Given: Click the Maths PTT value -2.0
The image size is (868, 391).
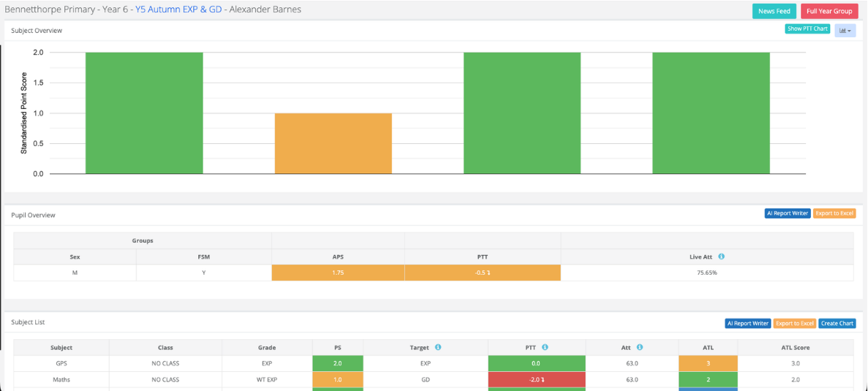Looking at the screenshot, I should 537,379.
